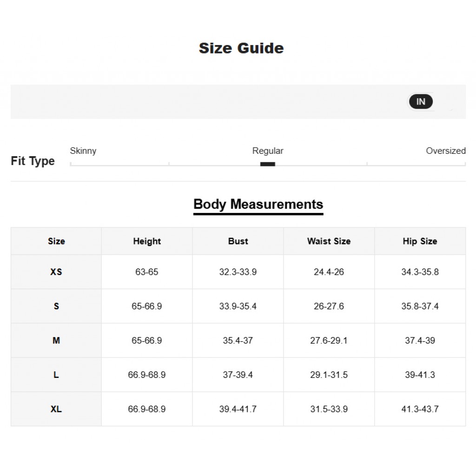Click the XL hip value 41.3-43.7

point(420,409)
